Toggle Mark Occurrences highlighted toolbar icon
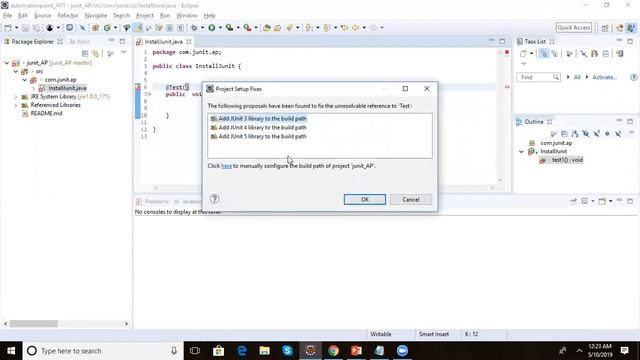Screen dimensions: 640x360 point(139,28)
